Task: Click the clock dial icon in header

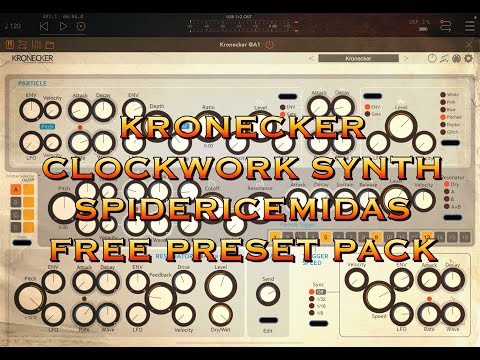Action: tap(432, 58)
